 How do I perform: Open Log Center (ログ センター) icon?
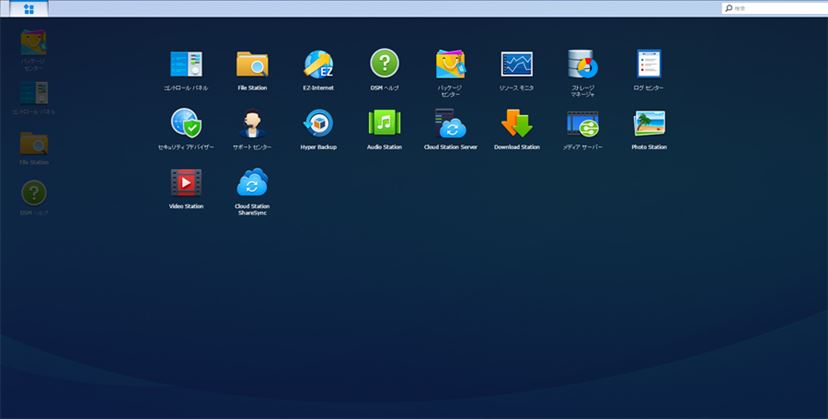[649, 64]
